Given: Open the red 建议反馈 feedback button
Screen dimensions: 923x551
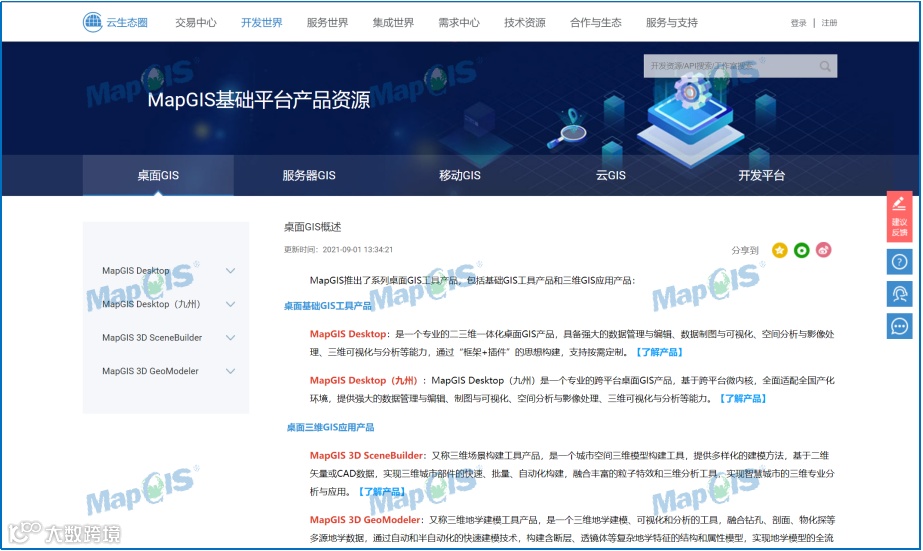Looking at the screenshot, I should 899,216.
